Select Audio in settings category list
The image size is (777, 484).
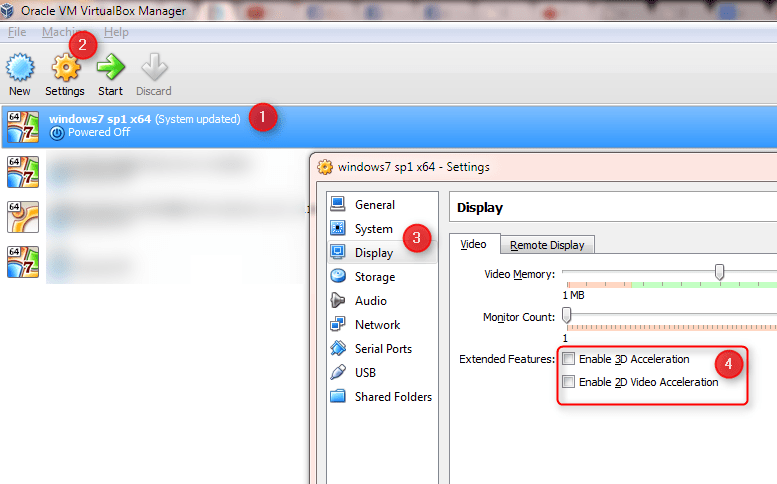371,301
